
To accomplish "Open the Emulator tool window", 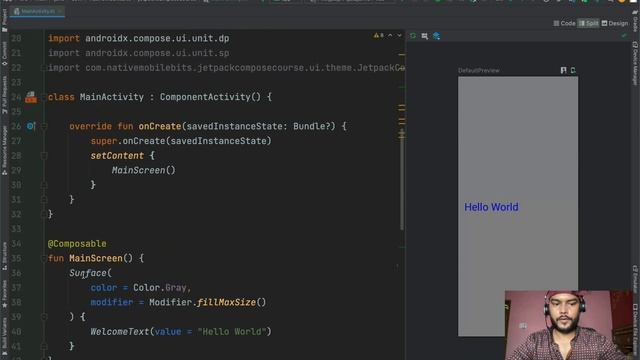I will click(635, 278).
